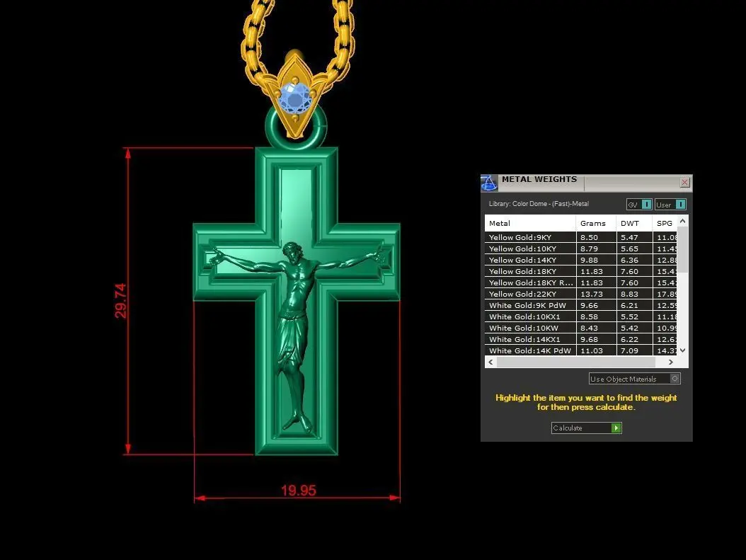746x560 pixels.
Task: Click the Grams column header
Action: coord(596,223)
